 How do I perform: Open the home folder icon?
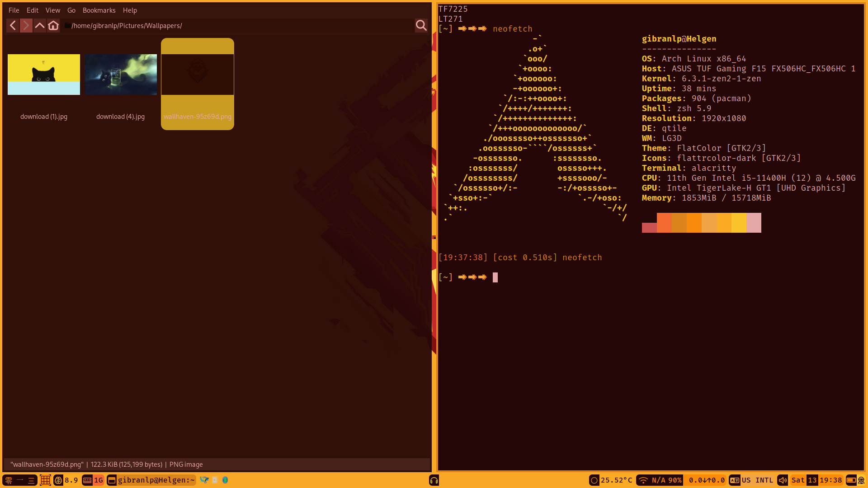click(53, 26)
